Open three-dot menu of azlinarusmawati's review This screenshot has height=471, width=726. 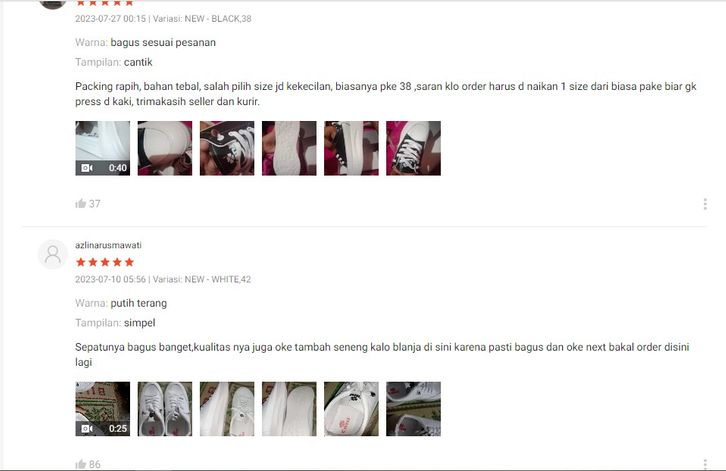(705, 464)
